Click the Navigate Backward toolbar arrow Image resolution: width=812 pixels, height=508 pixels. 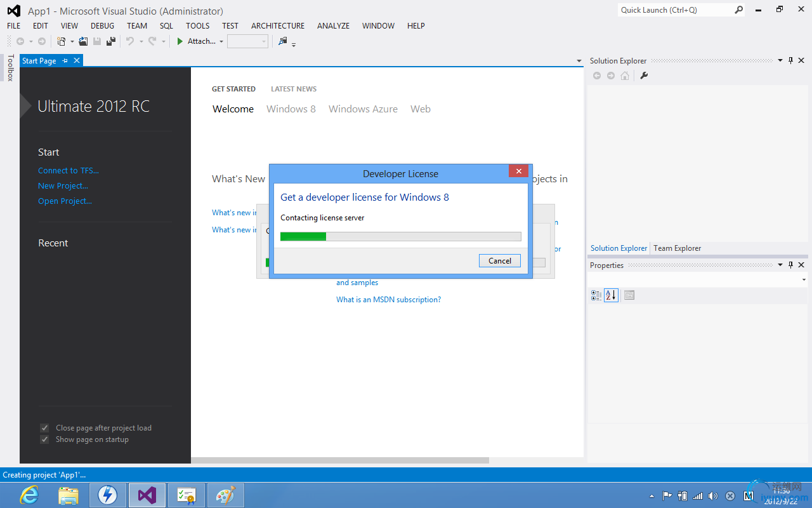(x=20, y=41)
